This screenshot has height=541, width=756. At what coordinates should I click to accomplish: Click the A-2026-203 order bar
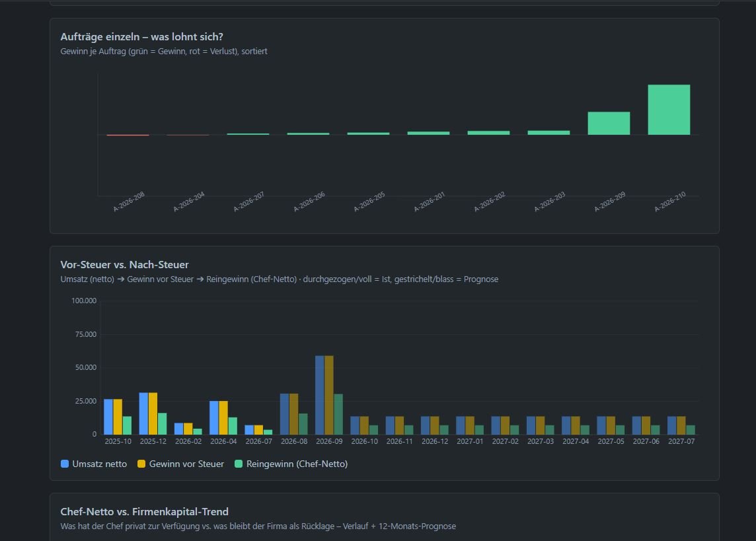click(548, 133)
